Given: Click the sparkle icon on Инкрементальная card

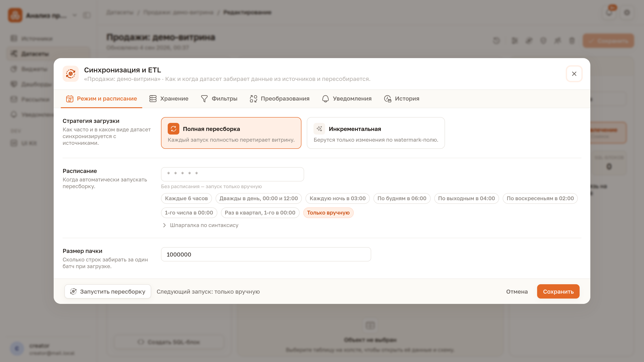Looking at the screenshot, I should click(x=319, y=129).
